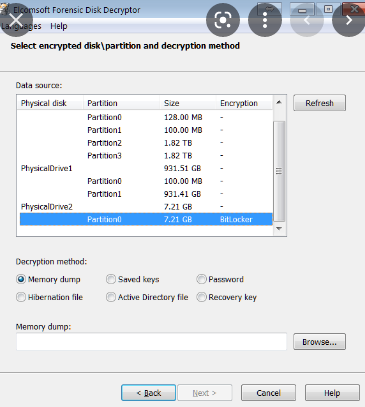Refresh the data source list
The image size is (365, 407).
(x=319, y=103)
